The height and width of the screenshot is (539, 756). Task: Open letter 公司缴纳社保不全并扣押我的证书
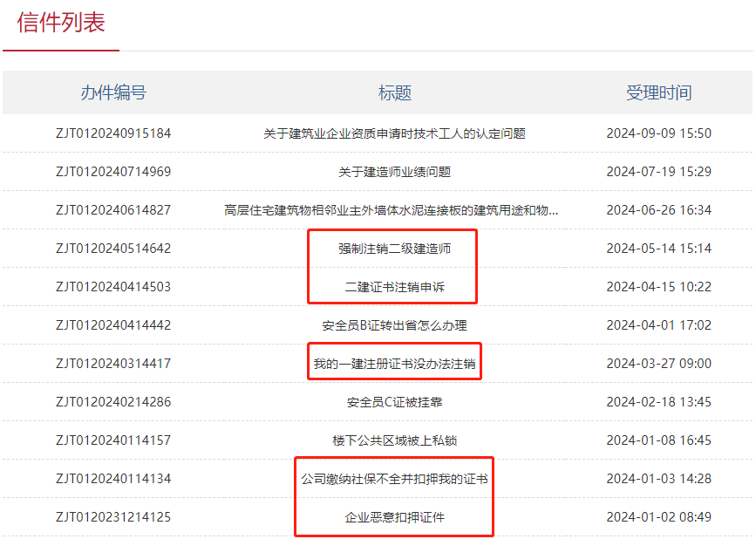point(394,479)
